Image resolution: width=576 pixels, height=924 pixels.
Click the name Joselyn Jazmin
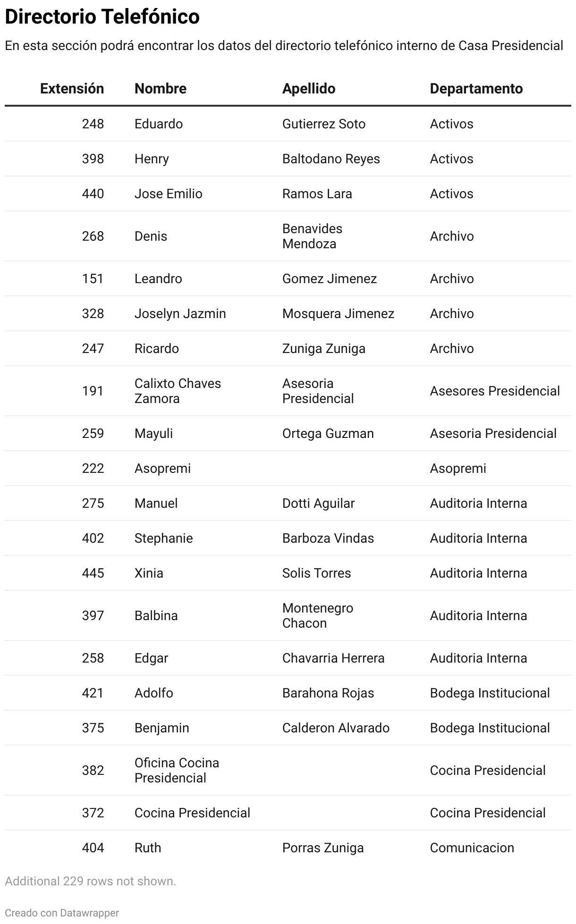coord(180,314)
